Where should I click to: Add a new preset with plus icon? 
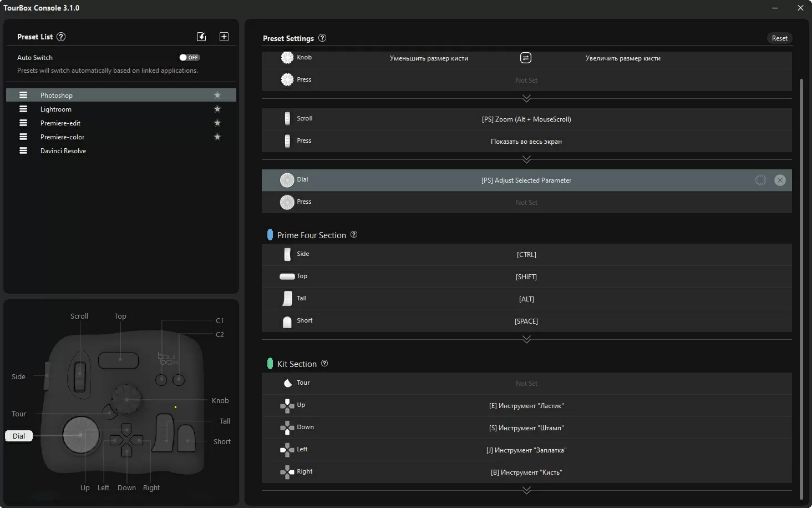224,37
